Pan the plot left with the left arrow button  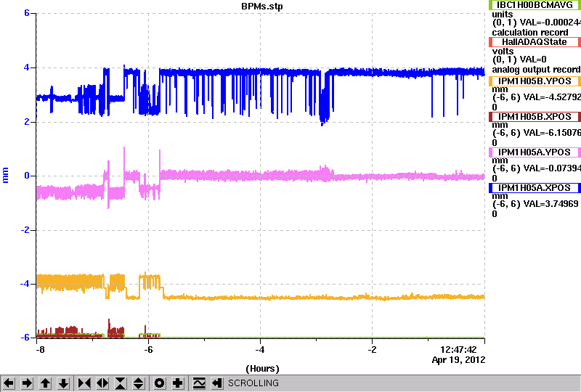point(9,383)
